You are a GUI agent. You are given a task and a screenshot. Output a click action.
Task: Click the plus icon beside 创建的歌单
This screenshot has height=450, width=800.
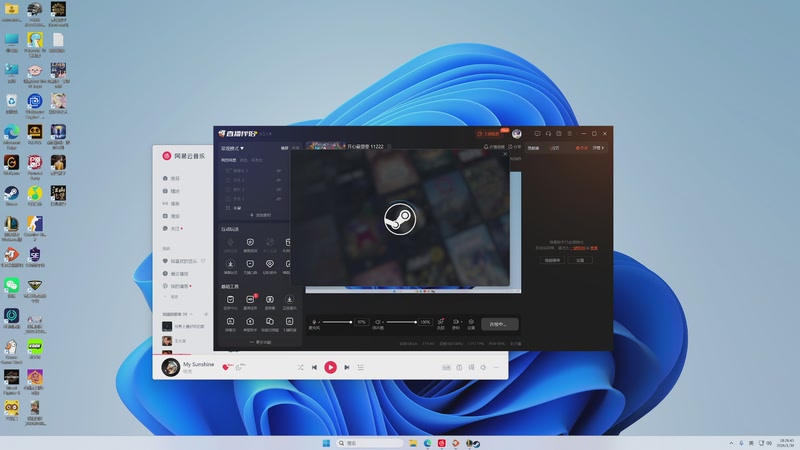point(206,314)
